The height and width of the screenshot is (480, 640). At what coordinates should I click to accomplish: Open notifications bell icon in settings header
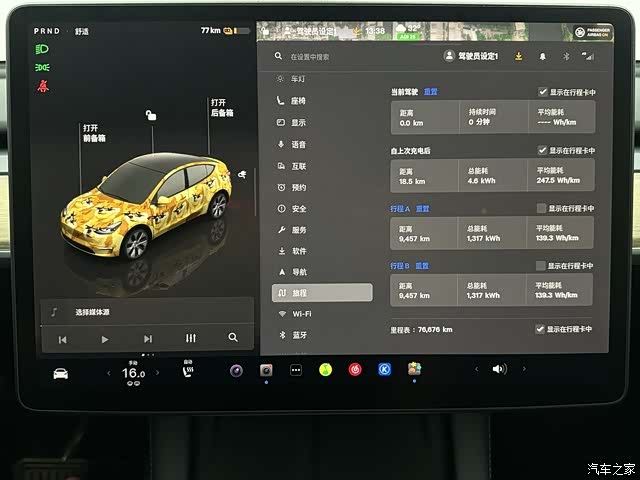[542, 56]
